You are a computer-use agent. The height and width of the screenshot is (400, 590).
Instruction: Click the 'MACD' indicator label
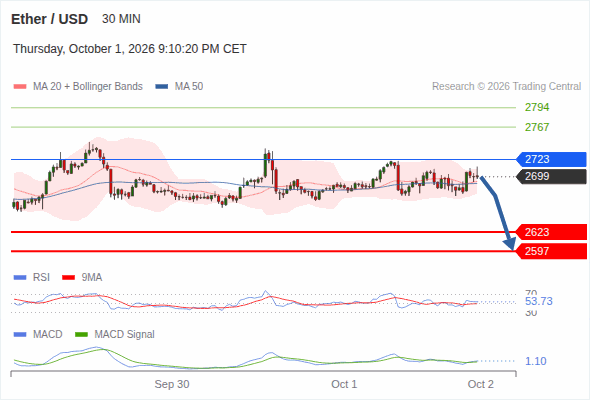(47, 334)
